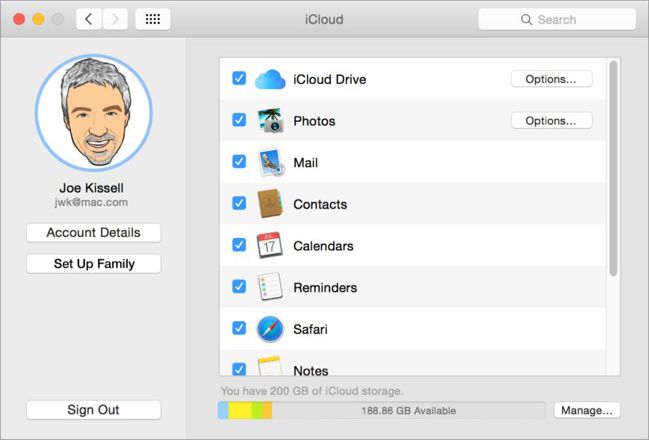
Task: Click the Photos app icon
Action: pos(271,120)
